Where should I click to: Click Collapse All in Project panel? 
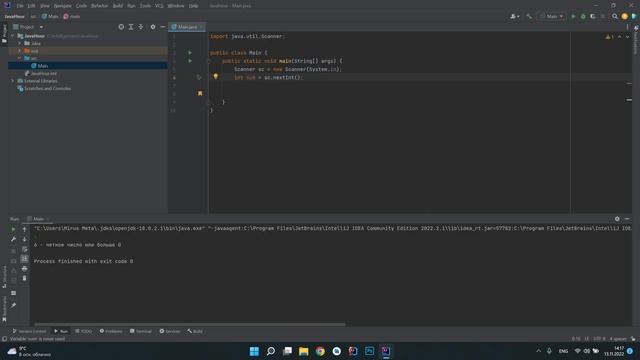point(141,27)
